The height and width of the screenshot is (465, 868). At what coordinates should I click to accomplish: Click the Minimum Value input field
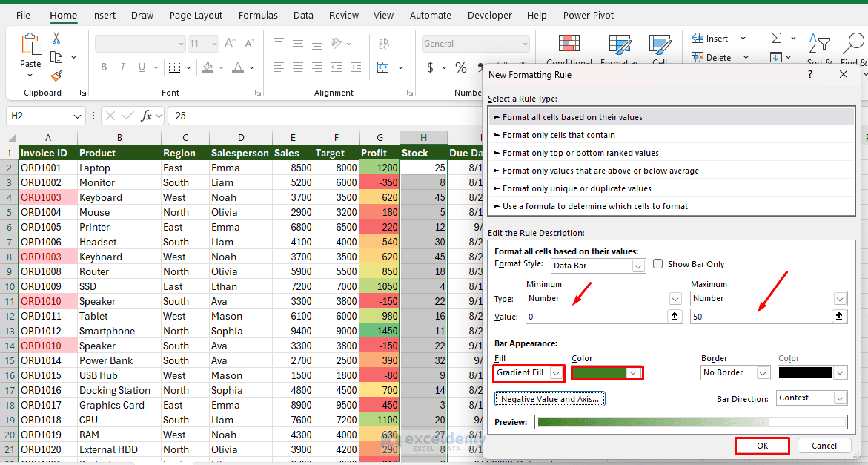pos(597,317)
